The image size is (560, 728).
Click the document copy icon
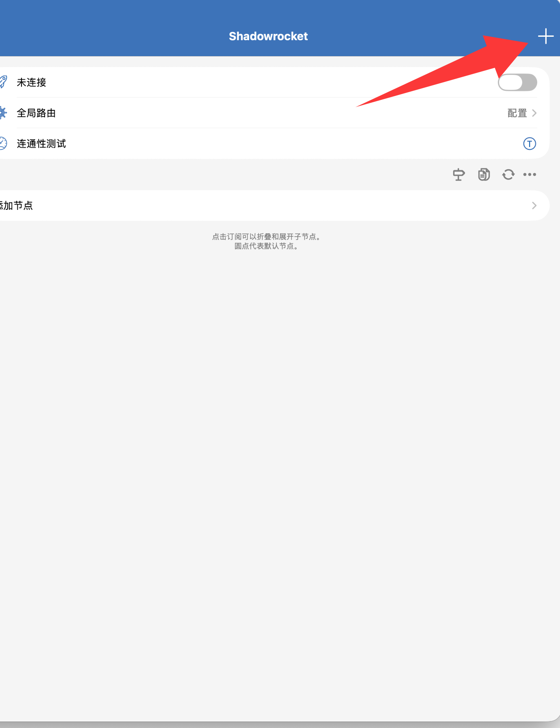pos(484,174)
